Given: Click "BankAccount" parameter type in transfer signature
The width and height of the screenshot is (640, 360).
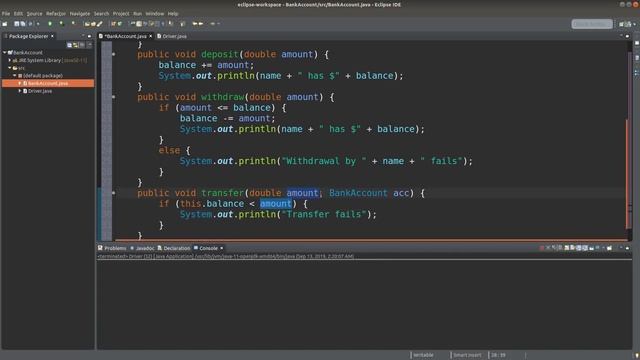Looking at the screenshot, I should (x=358, y=193).
